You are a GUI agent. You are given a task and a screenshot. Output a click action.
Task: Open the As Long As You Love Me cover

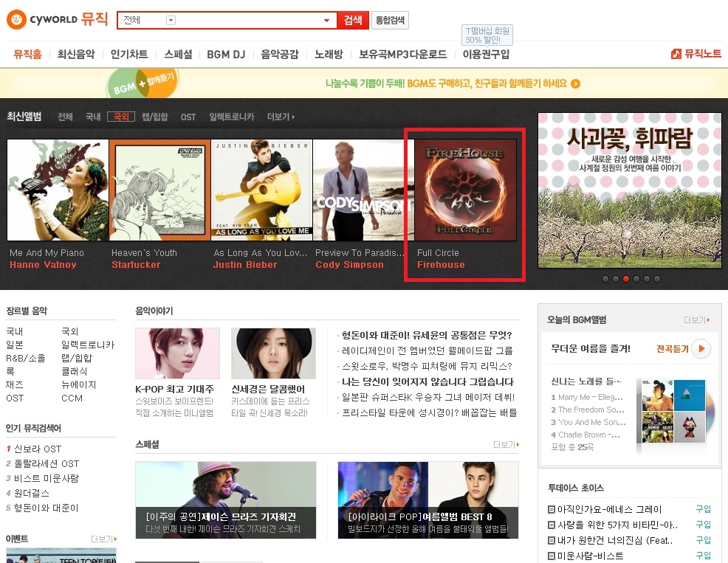pyautogui.click(x=262, y=190)
